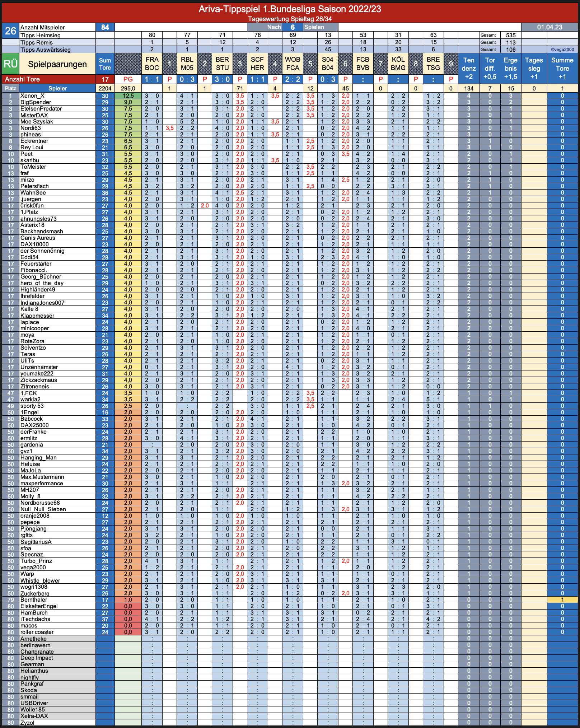Select player 'Hanging_Man'
The width and height of the screenshot is (580, 728).
tap(38, 458)
